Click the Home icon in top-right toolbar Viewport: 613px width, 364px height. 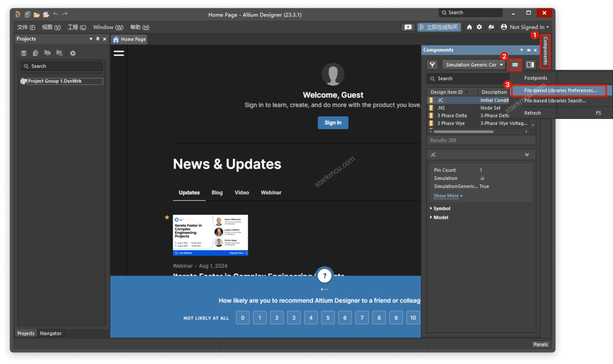coord(469,27)
